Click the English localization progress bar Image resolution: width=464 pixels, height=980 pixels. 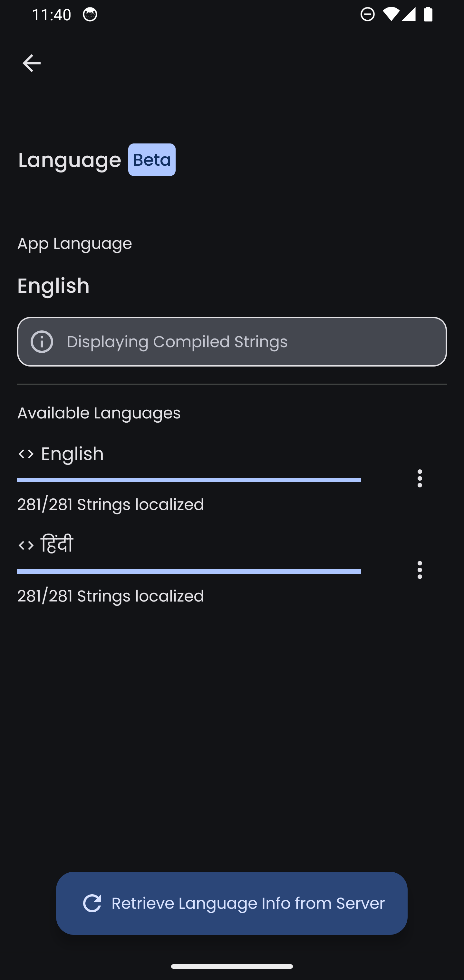click(188, 480)
